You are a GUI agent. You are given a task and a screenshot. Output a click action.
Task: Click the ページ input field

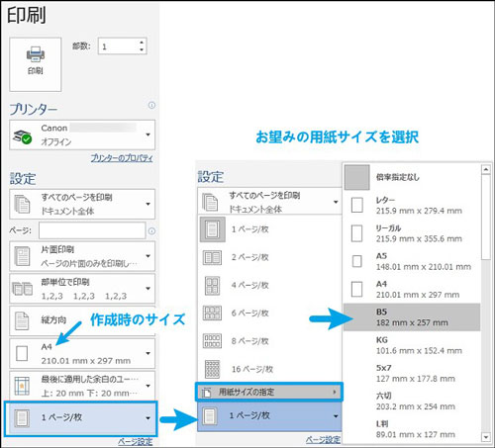[92, 230]
